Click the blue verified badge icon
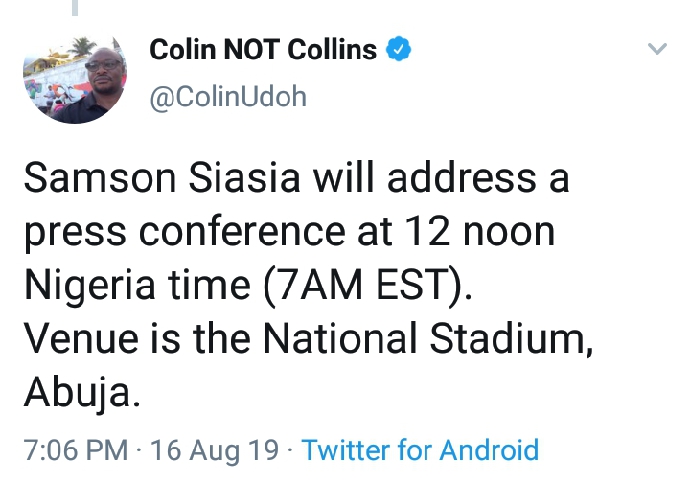This screenshot has width=690, height=480. coord(398,48)
